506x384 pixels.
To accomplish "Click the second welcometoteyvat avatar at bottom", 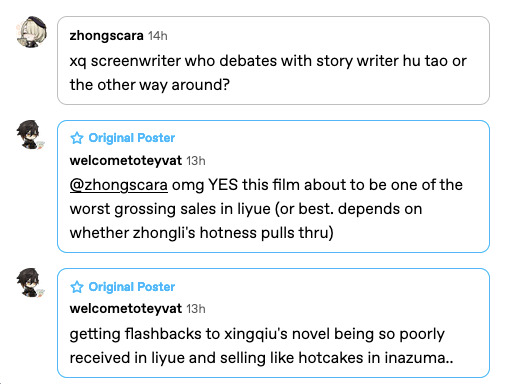I will point(31,283).
